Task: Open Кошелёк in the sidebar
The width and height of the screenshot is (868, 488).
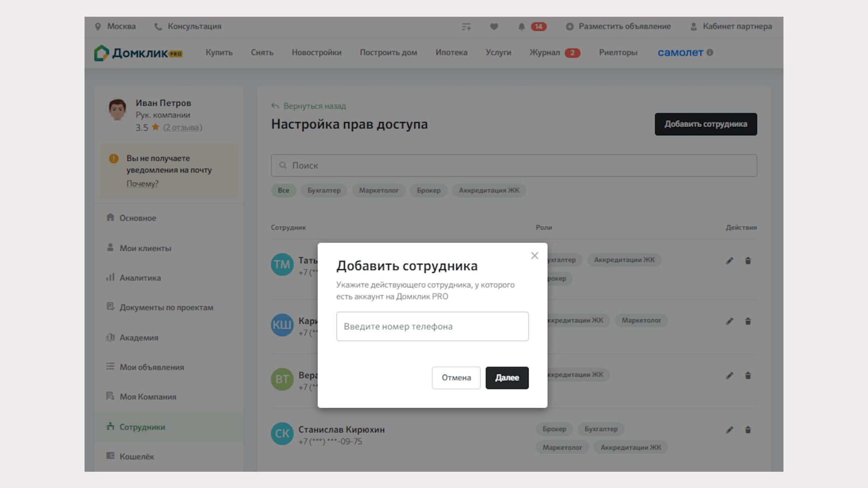Action: (x=169, y=457)
